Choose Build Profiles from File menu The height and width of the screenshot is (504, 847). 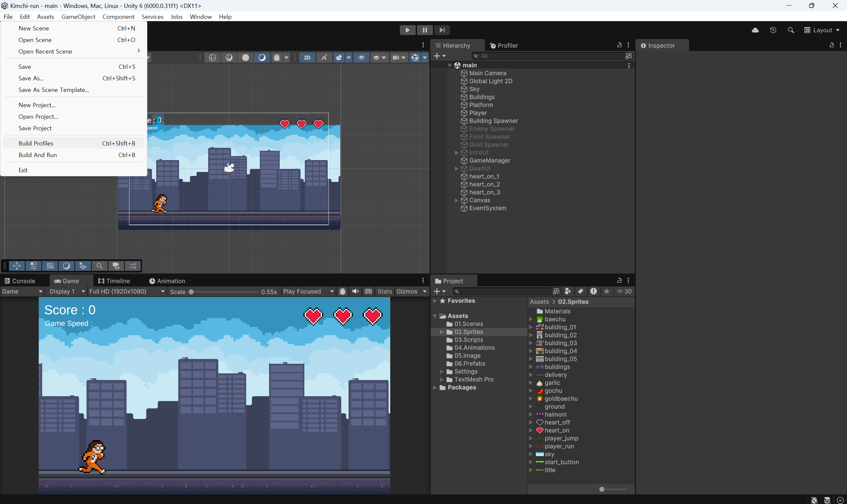pos(36,143)
